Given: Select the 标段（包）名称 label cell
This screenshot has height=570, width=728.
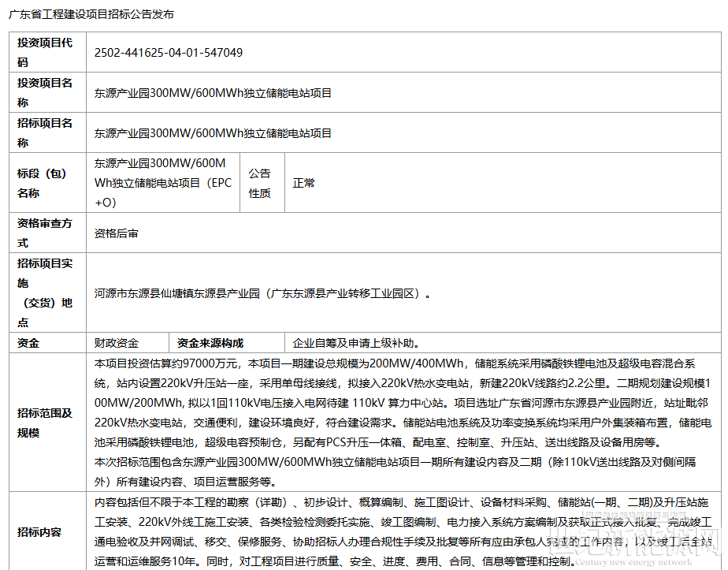Looking at the screenshot, I should pos(46,183).
